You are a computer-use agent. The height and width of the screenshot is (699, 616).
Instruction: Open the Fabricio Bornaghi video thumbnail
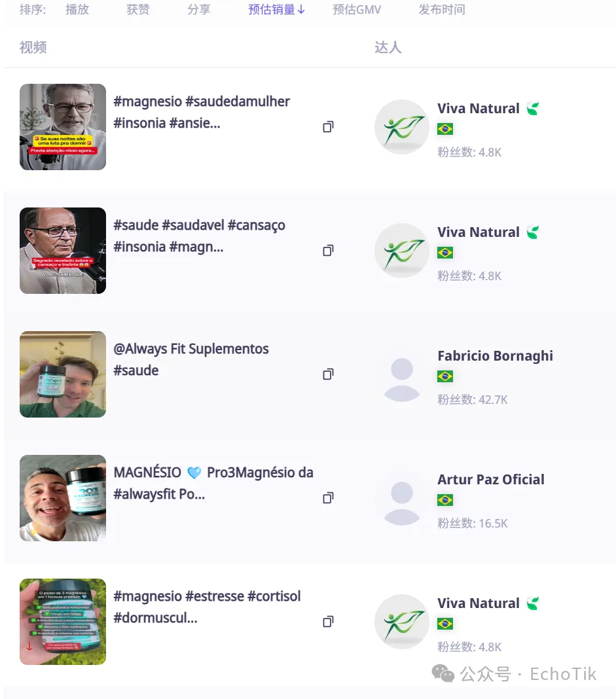(x=63, y=374)
